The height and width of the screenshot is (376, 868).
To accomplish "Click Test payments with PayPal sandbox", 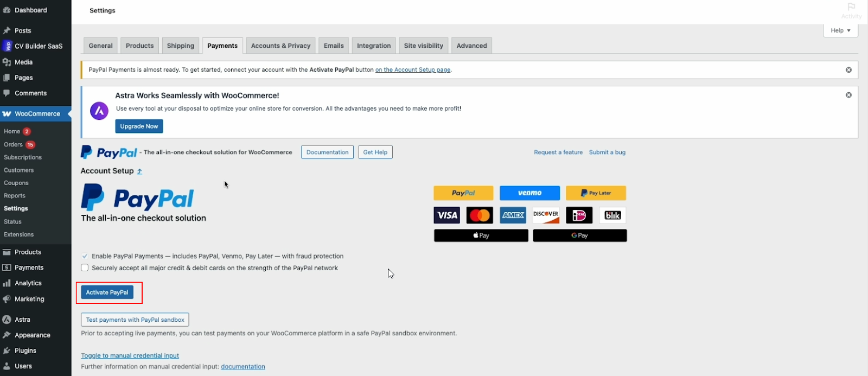I will coord(135,320).
